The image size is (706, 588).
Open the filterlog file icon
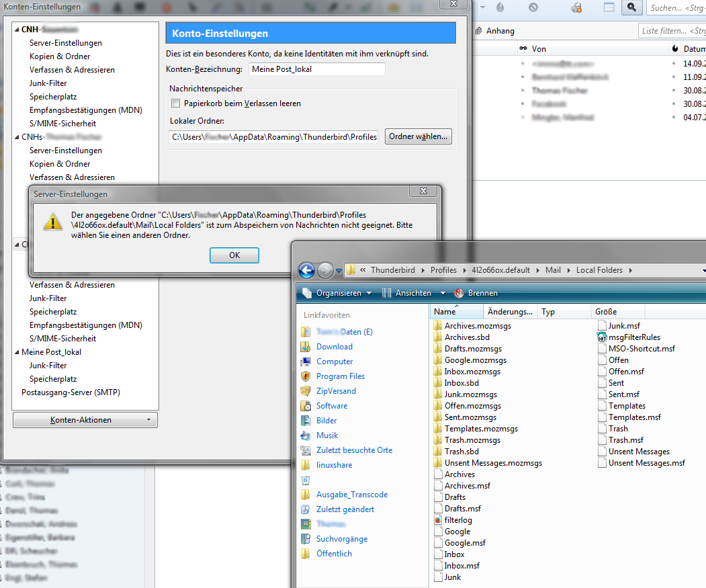(438, 520)
